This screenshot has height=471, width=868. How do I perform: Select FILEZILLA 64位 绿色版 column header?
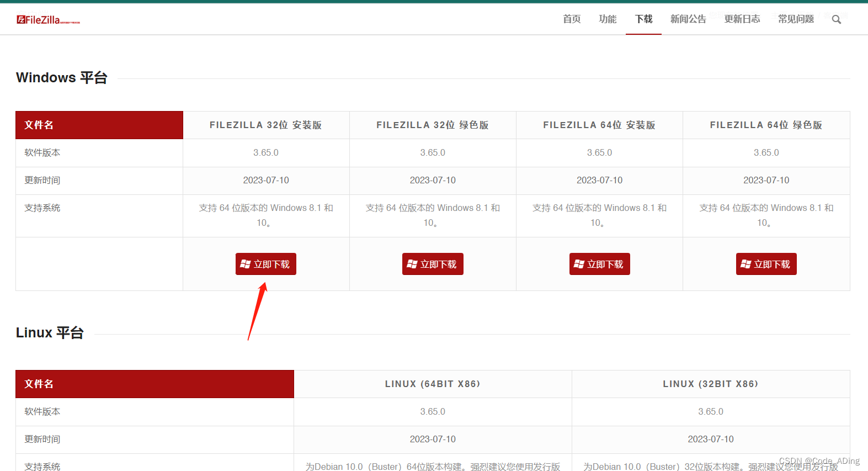[x=766, y=125]
